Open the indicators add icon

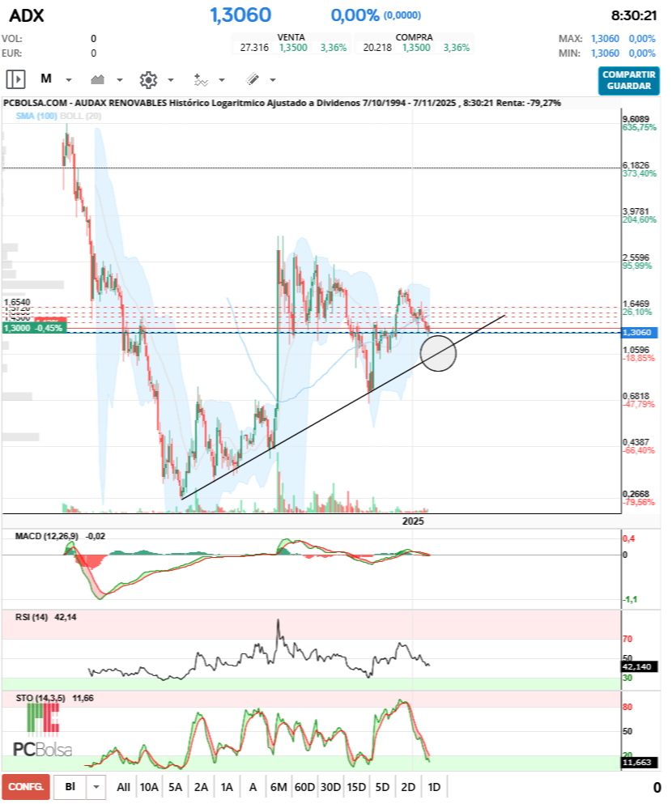(201, 79)
